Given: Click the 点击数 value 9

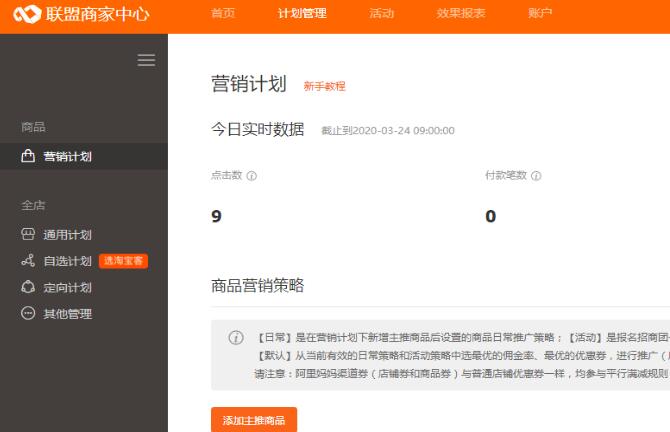Looking at the screenshot, I should click(216, 216).
